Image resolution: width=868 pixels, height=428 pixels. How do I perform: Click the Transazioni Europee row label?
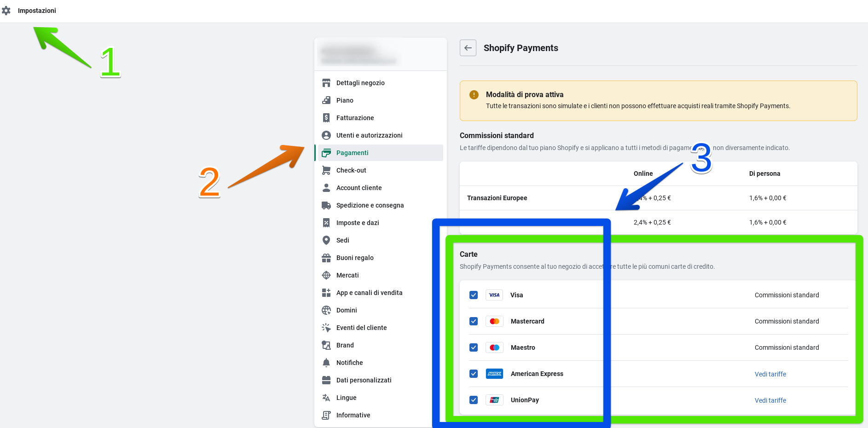click(497, 198)
